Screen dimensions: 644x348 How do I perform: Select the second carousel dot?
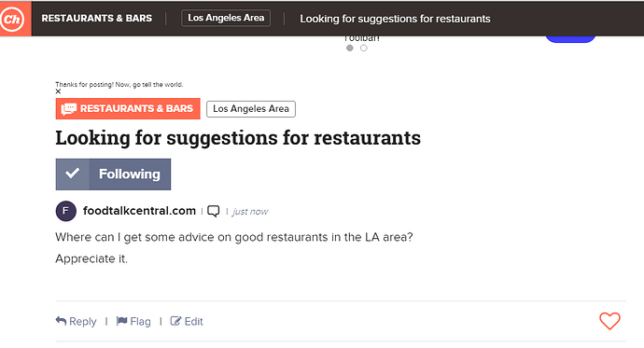pos(363,48)
